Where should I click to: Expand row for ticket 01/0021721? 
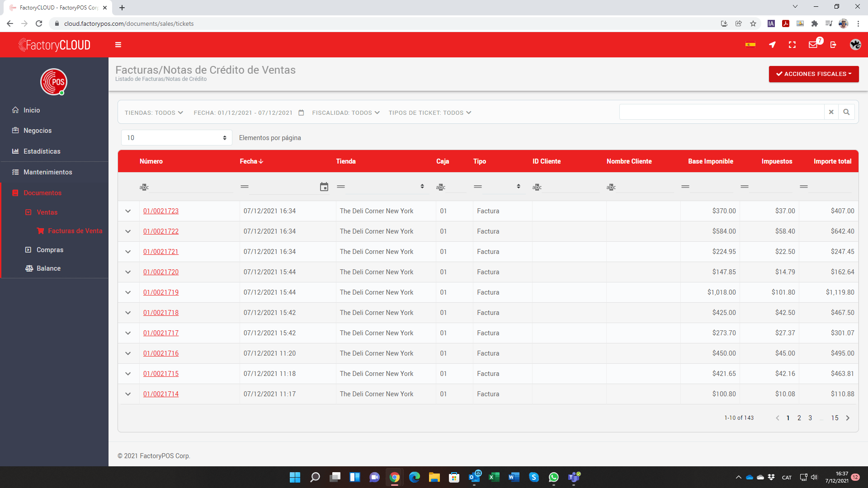point(128,252)
